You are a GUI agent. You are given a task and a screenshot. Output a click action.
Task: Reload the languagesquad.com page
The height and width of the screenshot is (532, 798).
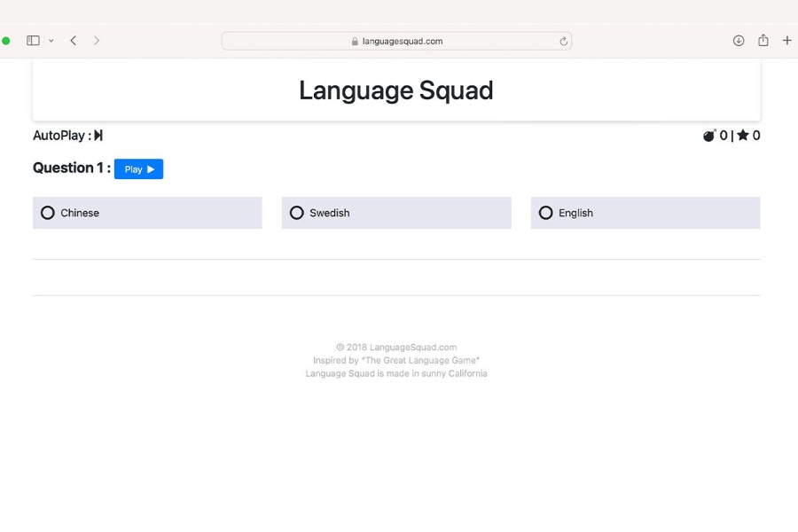coord(563,41)
